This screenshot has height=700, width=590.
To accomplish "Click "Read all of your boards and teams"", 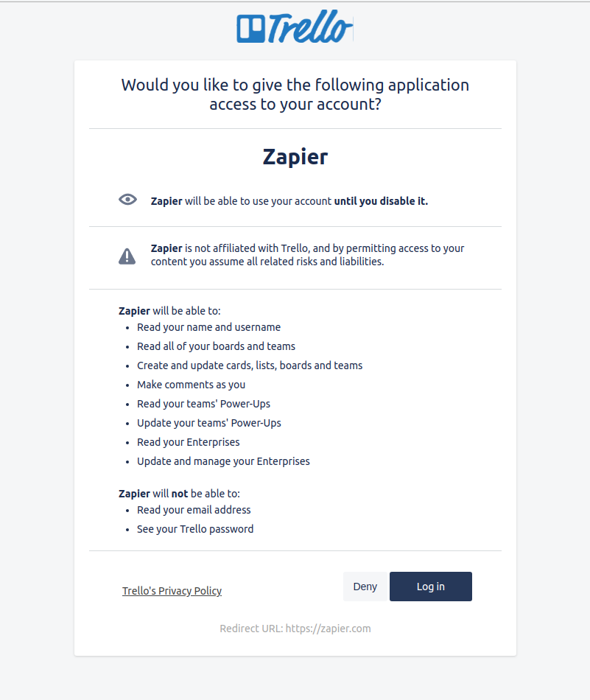I will point(216,346).
